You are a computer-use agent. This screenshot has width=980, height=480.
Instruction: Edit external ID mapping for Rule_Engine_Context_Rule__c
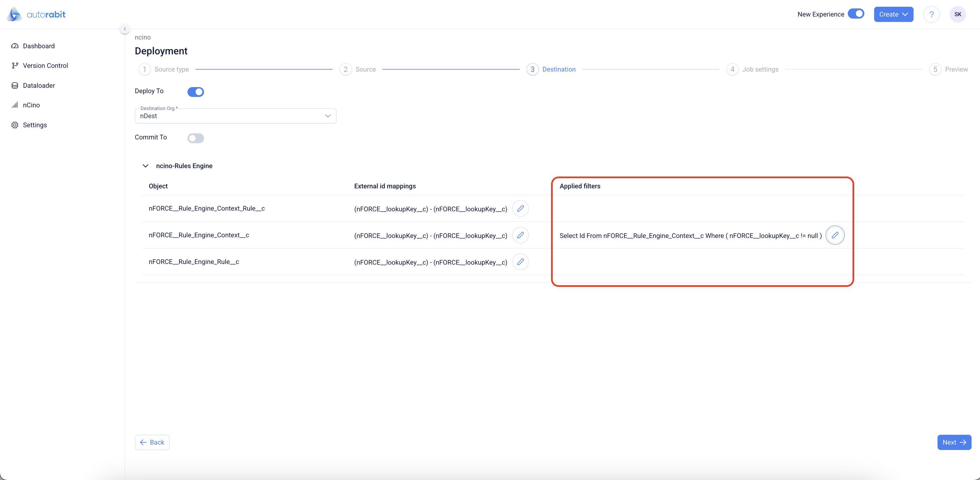point(520,209)
